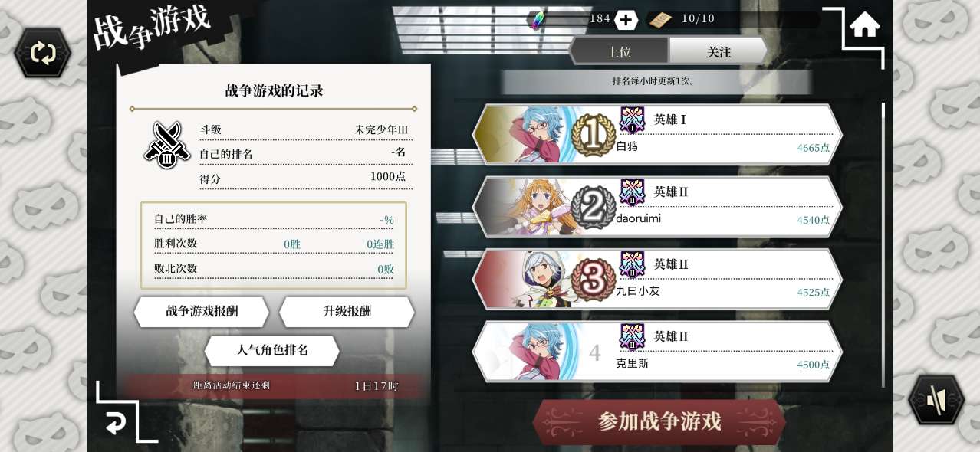Switch to the 上位 ranking tab
Image resolution: width=980 pixels, height=452 pixels.
620,51
